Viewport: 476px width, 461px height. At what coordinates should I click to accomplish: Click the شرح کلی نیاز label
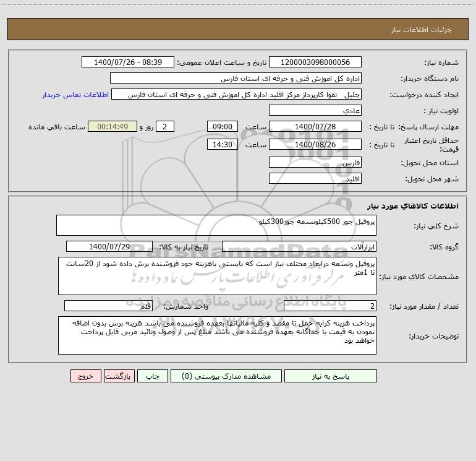436,226
